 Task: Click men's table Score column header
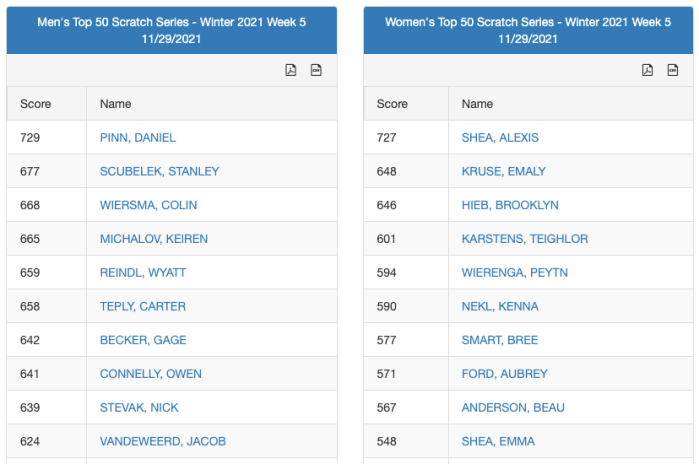pyautogui.click(x=36, y=104)
